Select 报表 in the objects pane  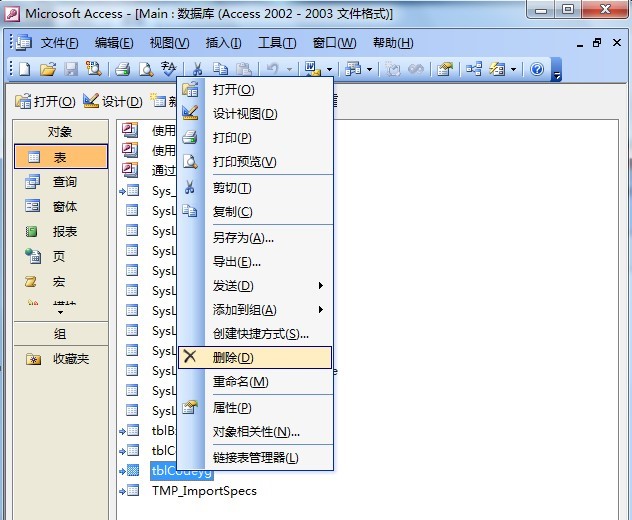pyautogui.click(x=61, y=231)
